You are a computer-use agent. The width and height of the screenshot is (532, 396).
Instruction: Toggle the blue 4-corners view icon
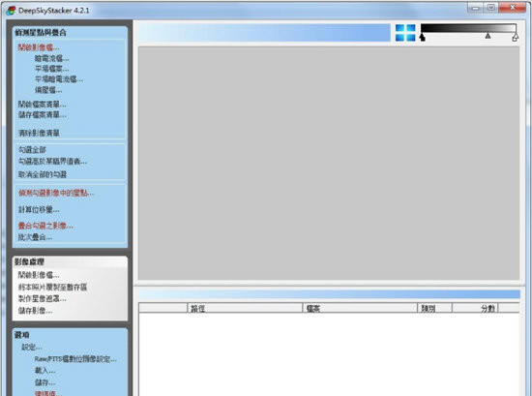click(x=405, y=33)
